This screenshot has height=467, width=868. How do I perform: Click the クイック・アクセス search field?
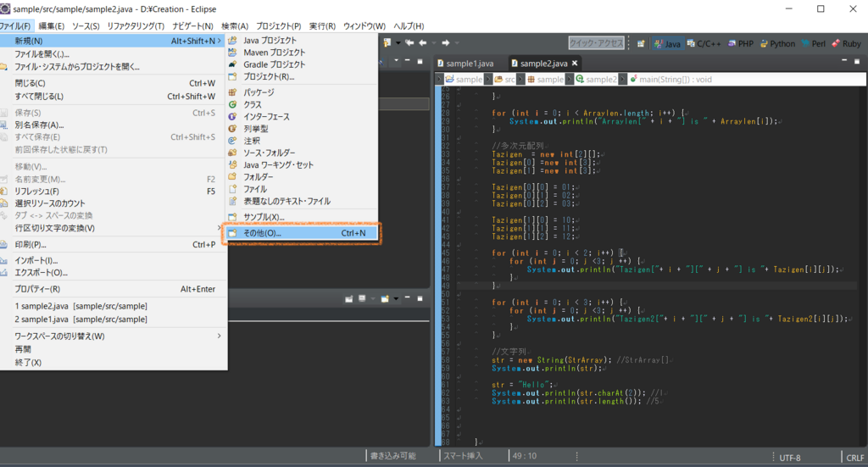(596, 43)
